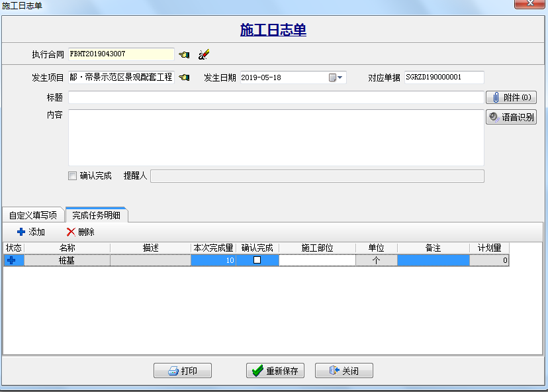Click the lookup icon beside 执行合同 field
The width and height of the screenshot is (548, 392).
point(184,54)
